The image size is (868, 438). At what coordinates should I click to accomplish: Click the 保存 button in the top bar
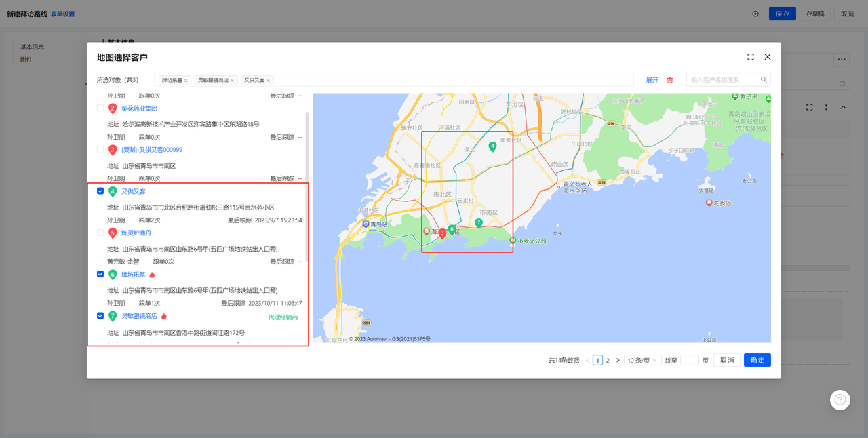783,14
